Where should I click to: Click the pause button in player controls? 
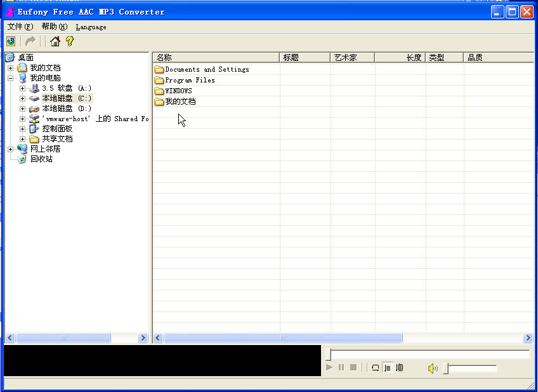pyautogui.click(x=341, y=368)
